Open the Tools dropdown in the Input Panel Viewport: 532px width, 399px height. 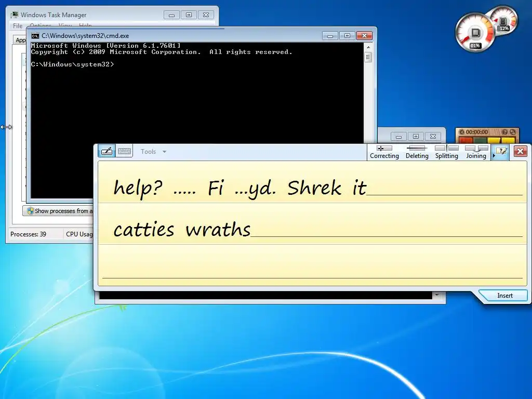(153, 152)
